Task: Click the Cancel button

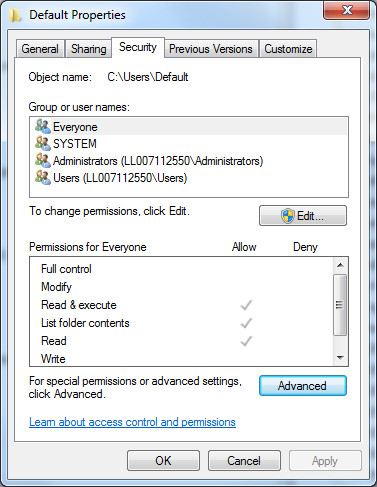Action: tap(244, 461)
